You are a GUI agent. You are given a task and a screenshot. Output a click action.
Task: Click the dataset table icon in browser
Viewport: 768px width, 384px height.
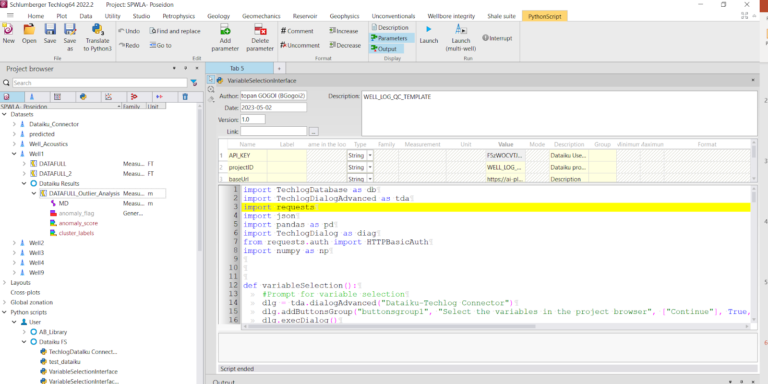[57, 96]
